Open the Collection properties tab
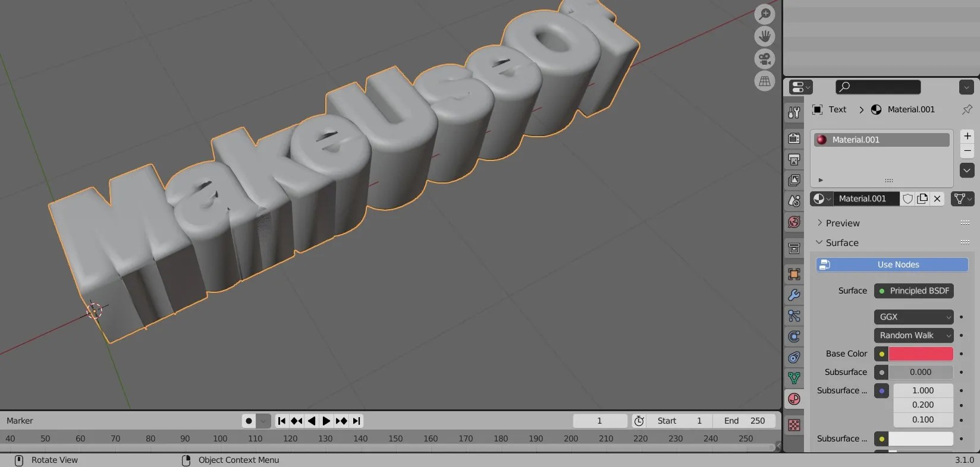The height and width of the screenshot is (467, 980). [794, 248]
